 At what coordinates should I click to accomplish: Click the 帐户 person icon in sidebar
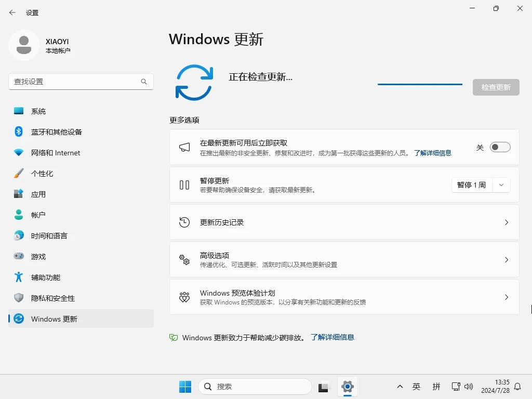(x=19, y=215)
